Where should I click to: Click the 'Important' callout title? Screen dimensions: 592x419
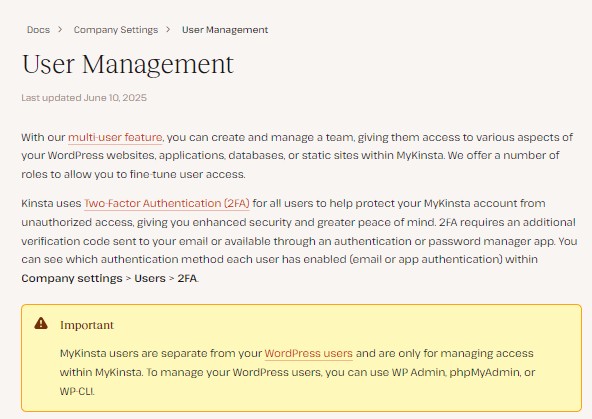[87, 325]
